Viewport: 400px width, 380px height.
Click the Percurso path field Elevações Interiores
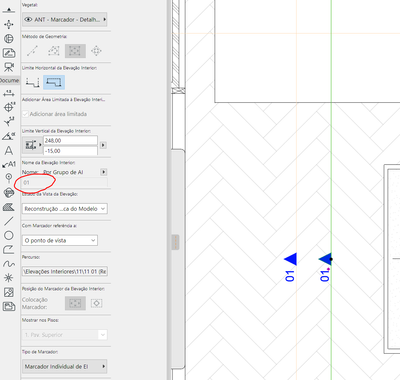(65, 272)
